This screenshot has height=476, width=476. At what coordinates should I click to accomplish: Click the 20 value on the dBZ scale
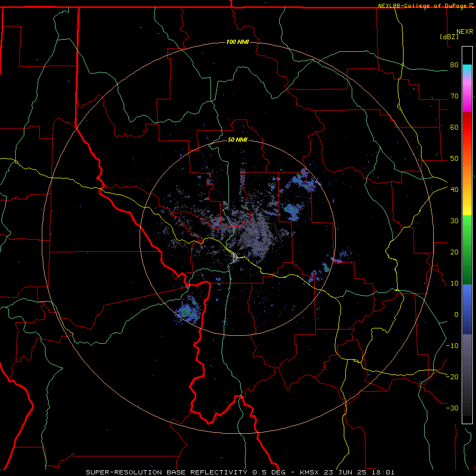pos(454,252)
